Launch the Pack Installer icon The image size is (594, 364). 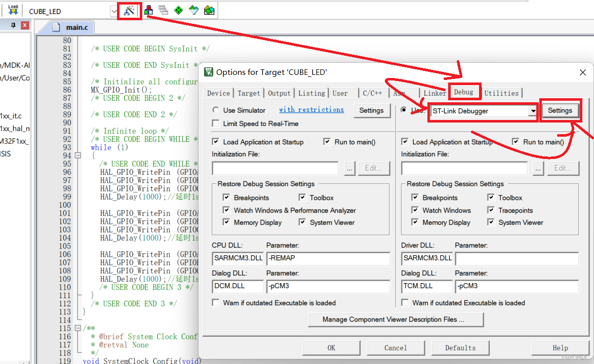tap(209, 10)
